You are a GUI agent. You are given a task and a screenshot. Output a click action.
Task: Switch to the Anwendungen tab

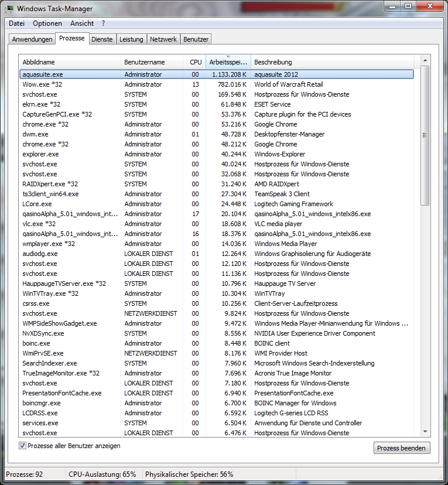pyautogui.click(x=32, y=39)
